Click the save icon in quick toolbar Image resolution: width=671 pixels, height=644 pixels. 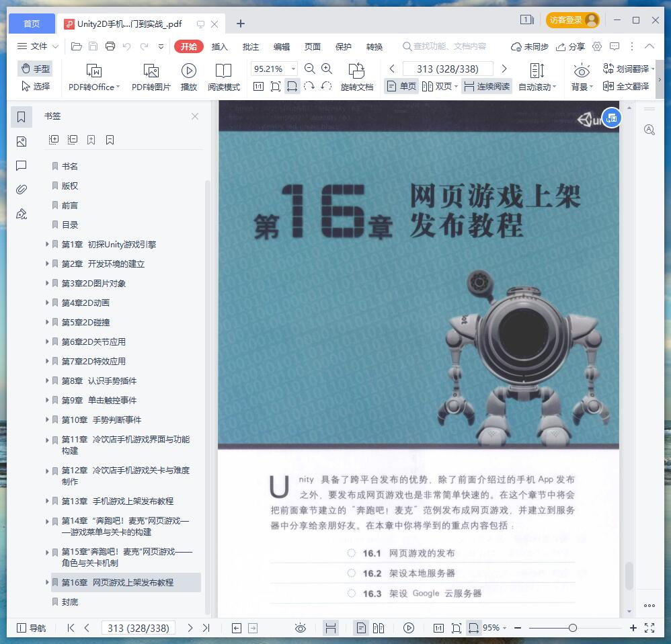click(x=93, y=46)
